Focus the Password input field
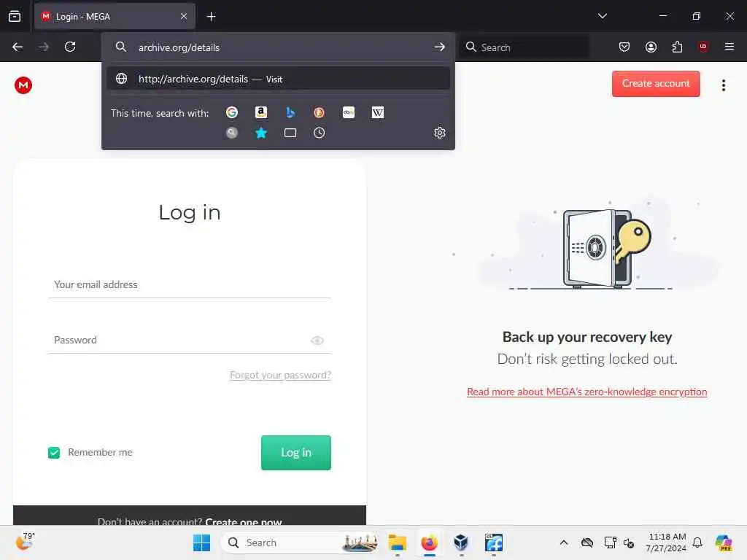Image resolution: width=747 pixels, height=560 pixels. tap(190, 340)
